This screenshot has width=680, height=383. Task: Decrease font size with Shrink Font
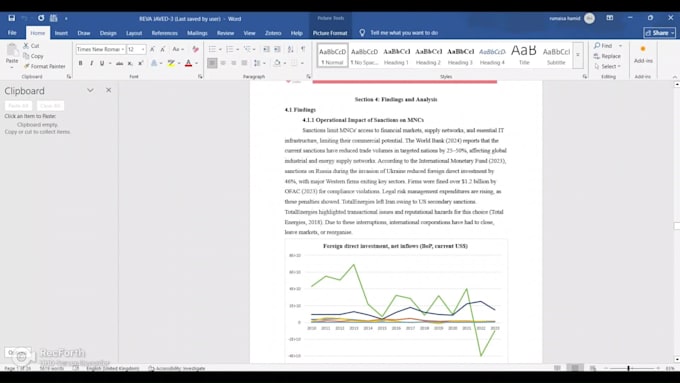[x=163, y=49]
